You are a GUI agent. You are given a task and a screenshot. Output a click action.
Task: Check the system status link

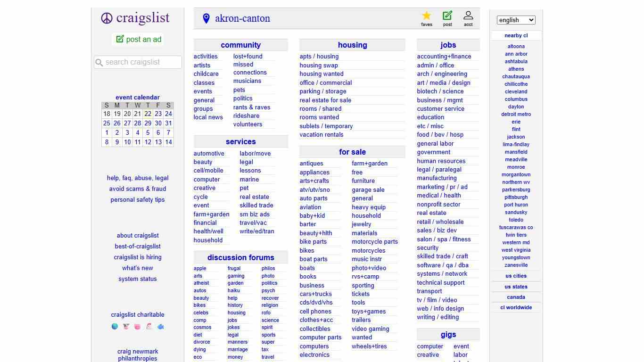[x=137, y=279]
